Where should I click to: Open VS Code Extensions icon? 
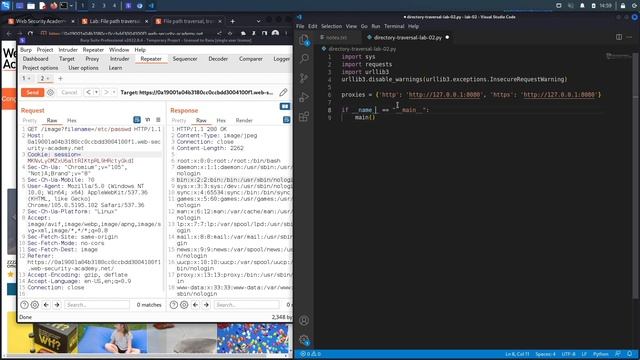click(304, 117)
